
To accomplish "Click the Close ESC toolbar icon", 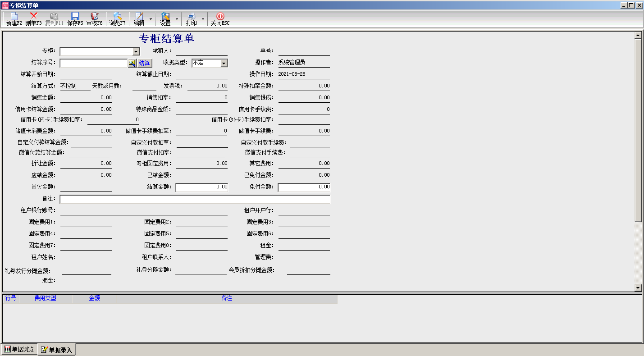I will tap(220, 19).
